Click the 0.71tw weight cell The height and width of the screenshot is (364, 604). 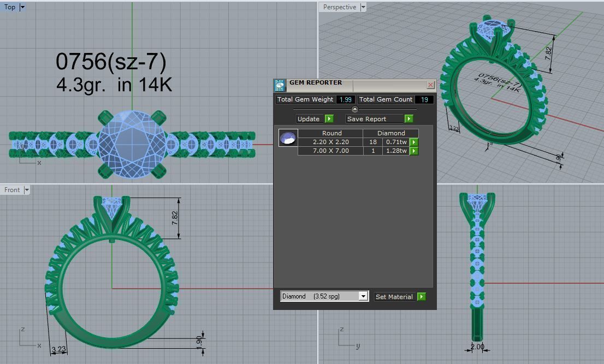tap(396, 142)
